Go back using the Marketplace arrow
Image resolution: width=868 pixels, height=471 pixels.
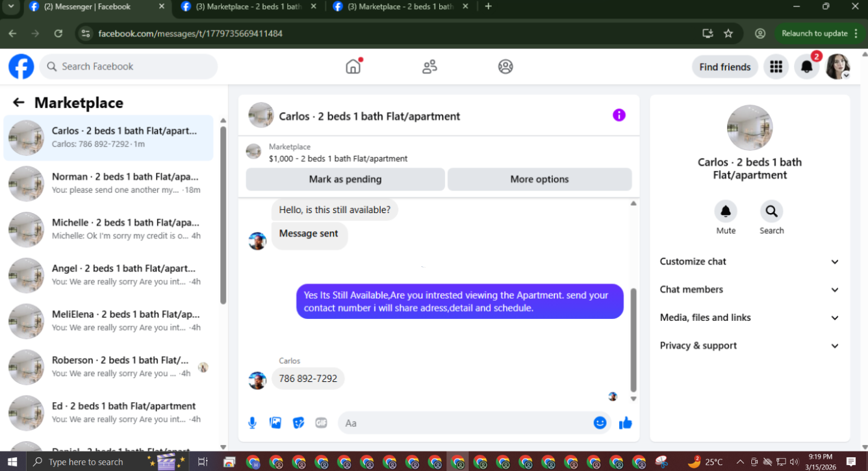(19, 103)
